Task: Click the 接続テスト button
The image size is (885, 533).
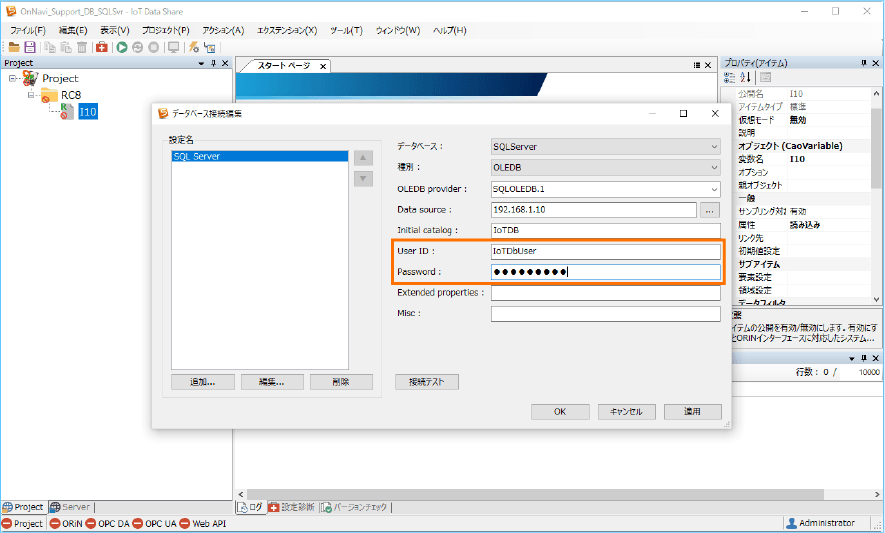Action: [x=427, y=382]
